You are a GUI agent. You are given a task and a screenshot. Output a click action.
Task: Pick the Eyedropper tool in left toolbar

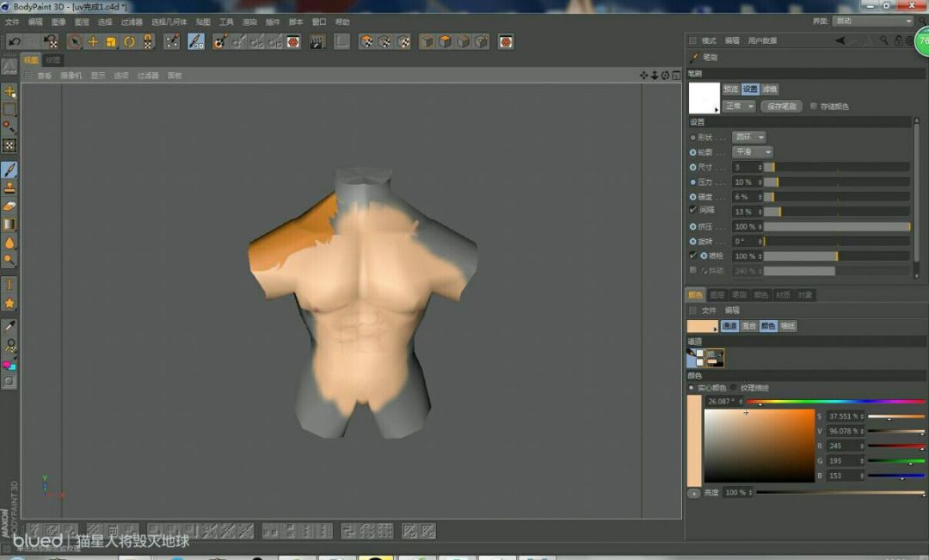[9, 327]
